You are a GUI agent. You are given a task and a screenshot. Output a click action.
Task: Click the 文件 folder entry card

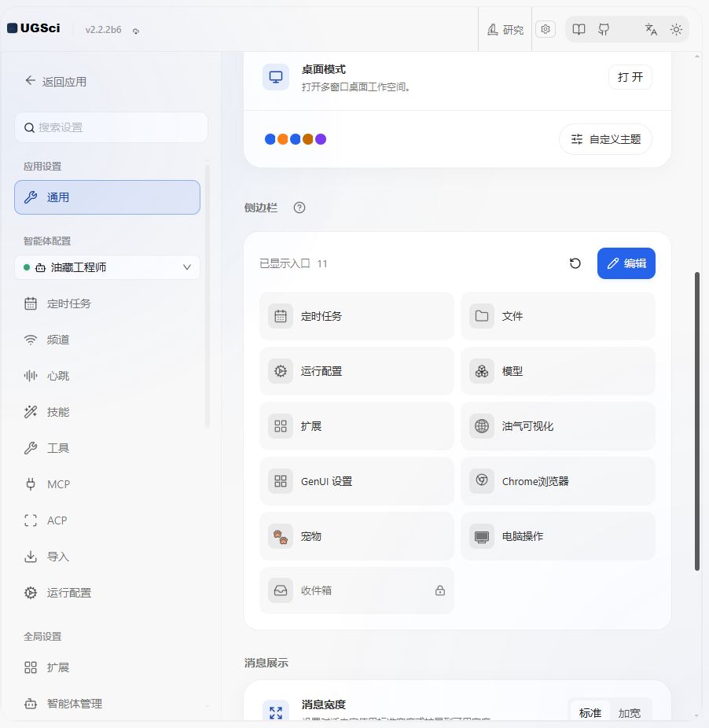(x=557, y=316)
